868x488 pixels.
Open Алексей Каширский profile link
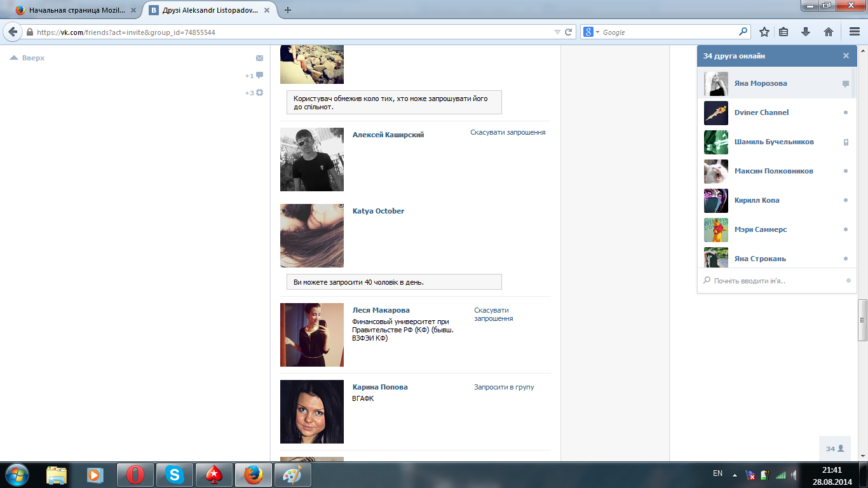tap(388, 135)
